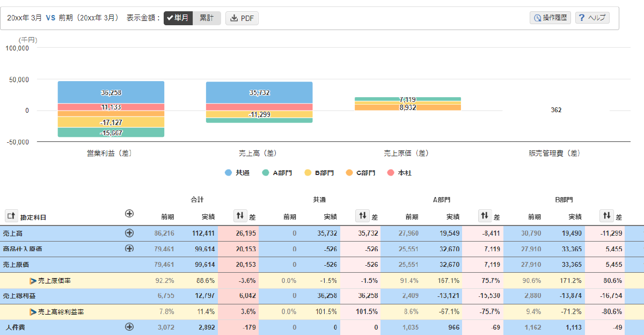This screenshot has height=335, width=644.
Task: Click the 売上高 row label in the table
Action: tap(13, 234)
